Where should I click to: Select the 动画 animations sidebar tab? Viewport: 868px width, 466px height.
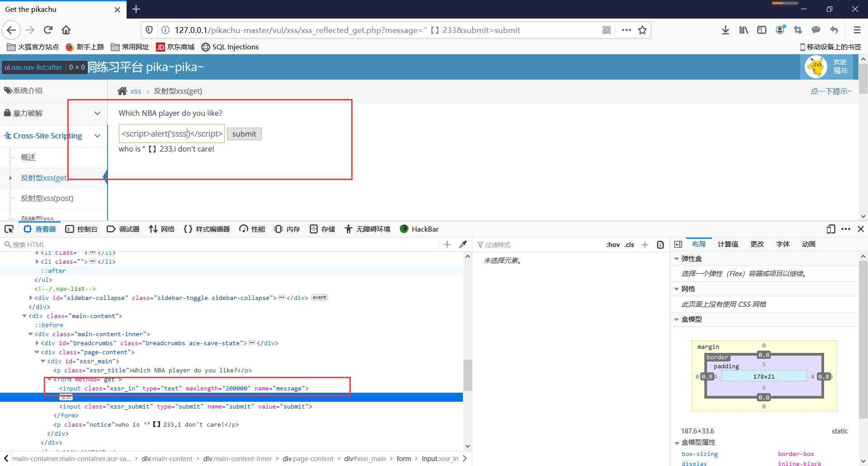click(x=808, y=244)
